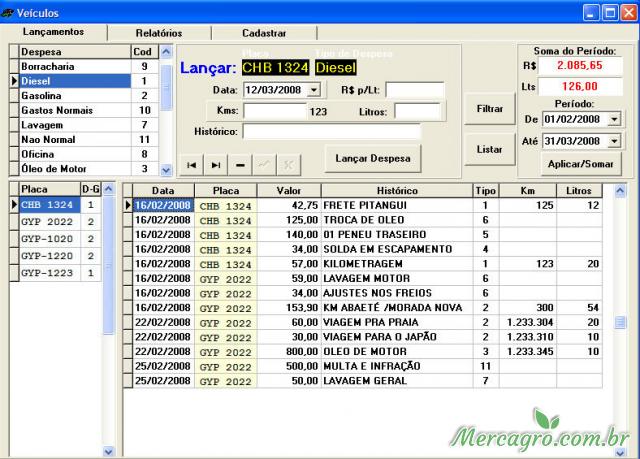Viewport: 640px width, 459px height.
Task: Switch to the Relatórios tab
Action: 159,33
